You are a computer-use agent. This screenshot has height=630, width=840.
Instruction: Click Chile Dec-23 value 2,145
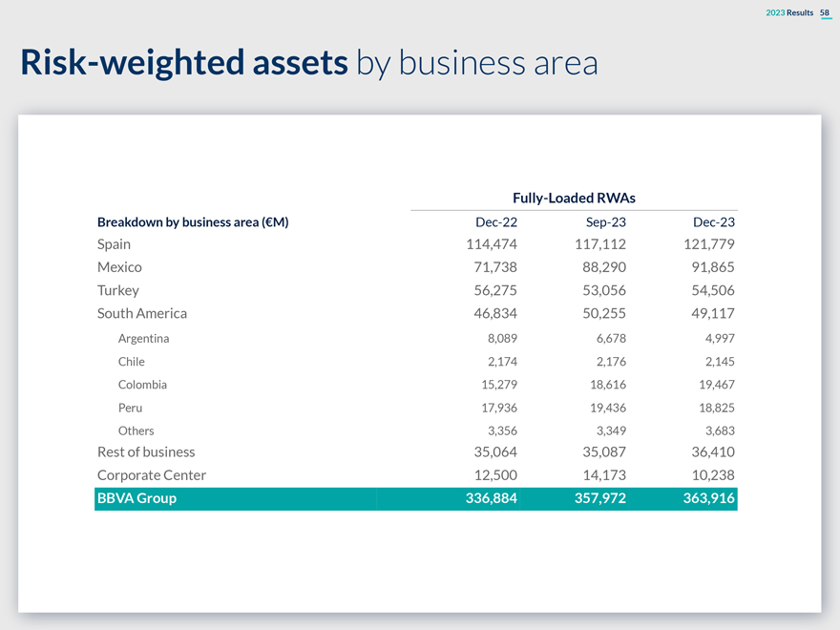(720, 362)
